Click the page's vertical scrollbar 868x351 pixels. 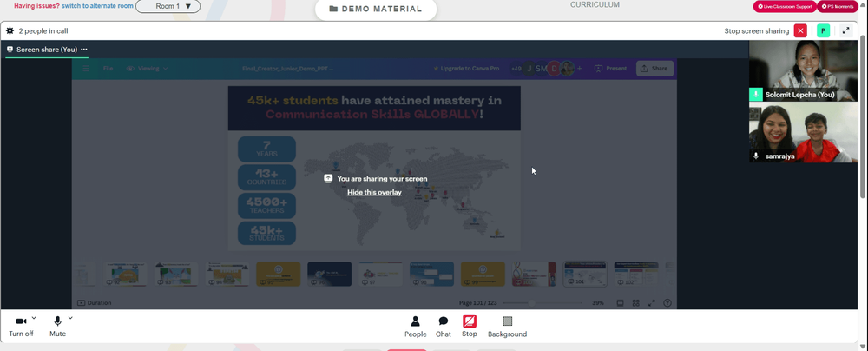pyautogui.click(x=864, y=115)
